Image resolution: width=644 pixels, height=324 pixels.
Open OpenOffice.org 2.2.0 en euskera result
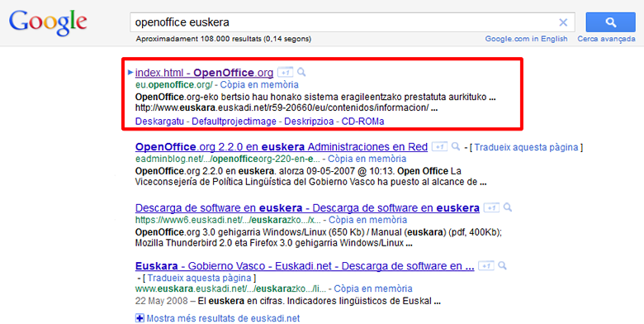tap(282, 147)
